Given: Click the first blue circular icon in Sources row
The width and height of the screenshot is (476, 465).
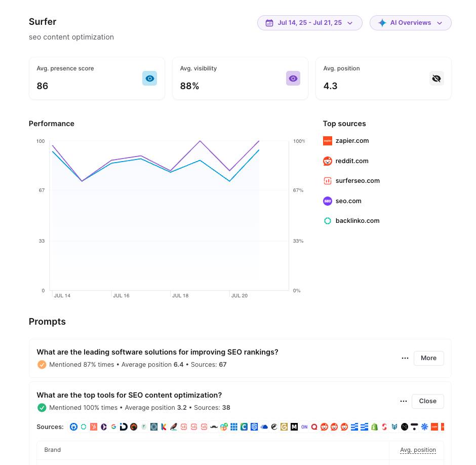Looking at the screenshot, I should point(73,427).
